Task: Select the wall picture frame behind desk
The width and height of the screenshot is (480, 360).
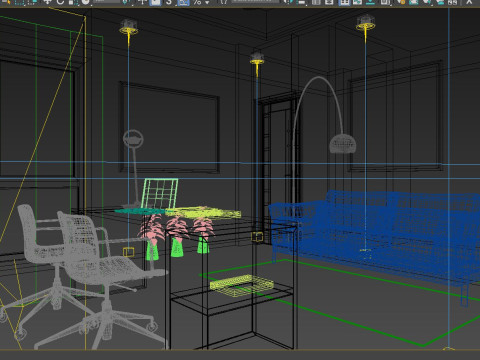Action: [x=169, y=127]
